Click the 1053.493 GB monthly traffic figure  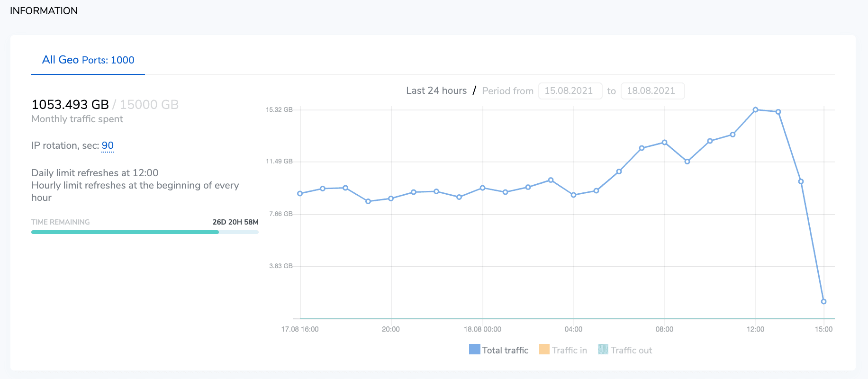coord(70,105)
